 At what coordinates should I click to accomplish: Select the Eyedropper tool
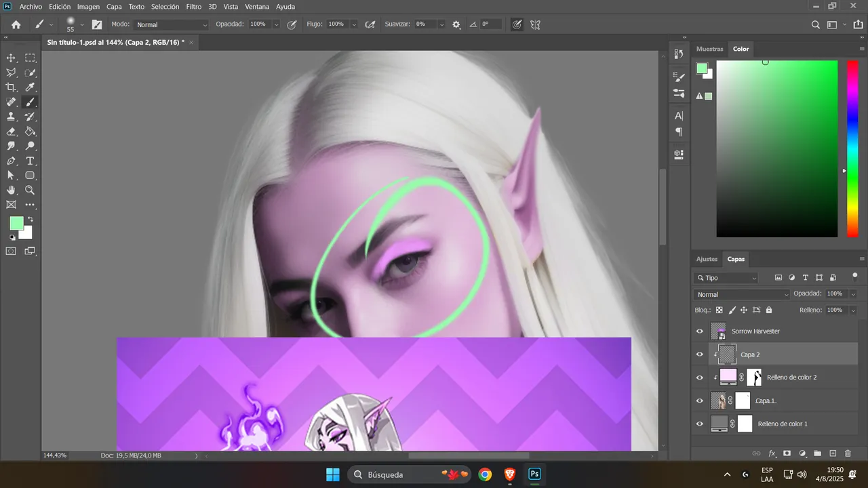[x=30, y=87]
